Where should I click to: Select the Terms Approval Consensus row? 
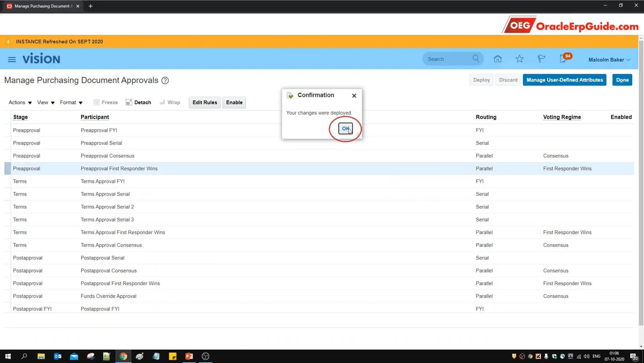[x=319, y=245]
